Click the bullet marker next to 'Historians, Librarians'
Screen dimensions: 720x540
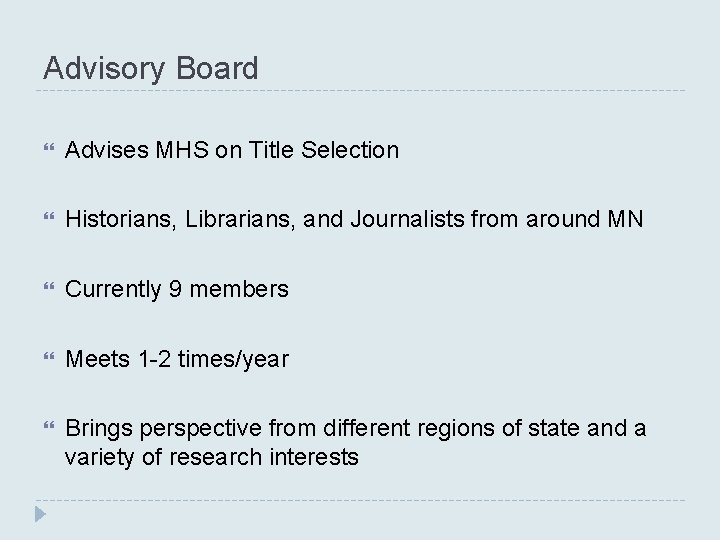click(x=43, y=221)
